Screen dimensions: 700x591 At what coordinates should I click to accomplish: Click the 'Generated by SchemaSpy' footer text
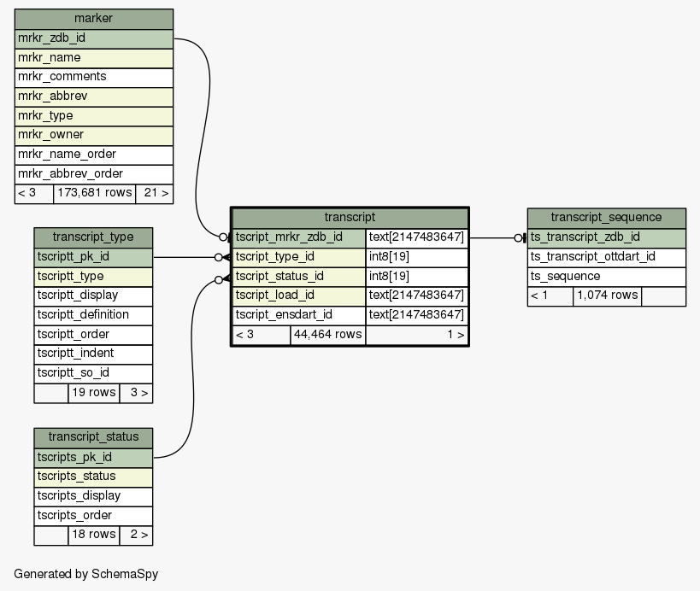86,574
